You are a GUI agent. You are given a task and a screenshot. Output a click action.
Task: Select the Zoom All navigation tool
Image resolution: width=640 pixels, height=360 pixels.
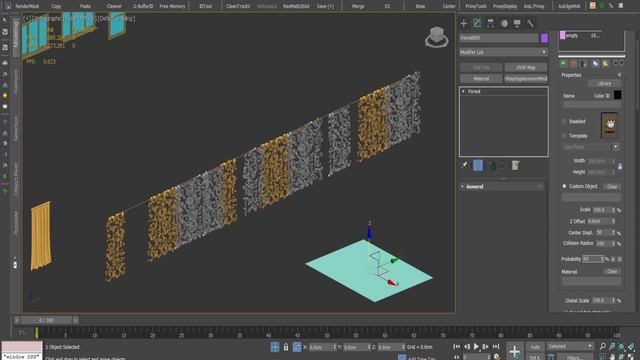pos(612,346)
